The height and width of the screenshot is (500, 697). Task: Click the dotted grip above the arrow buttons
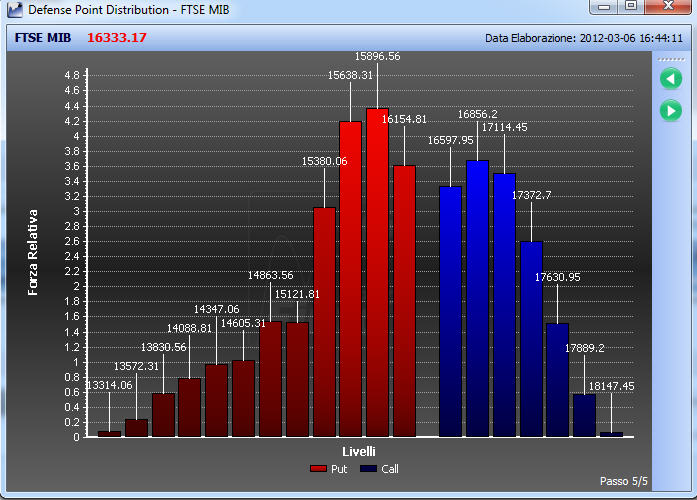pos(671,59)
